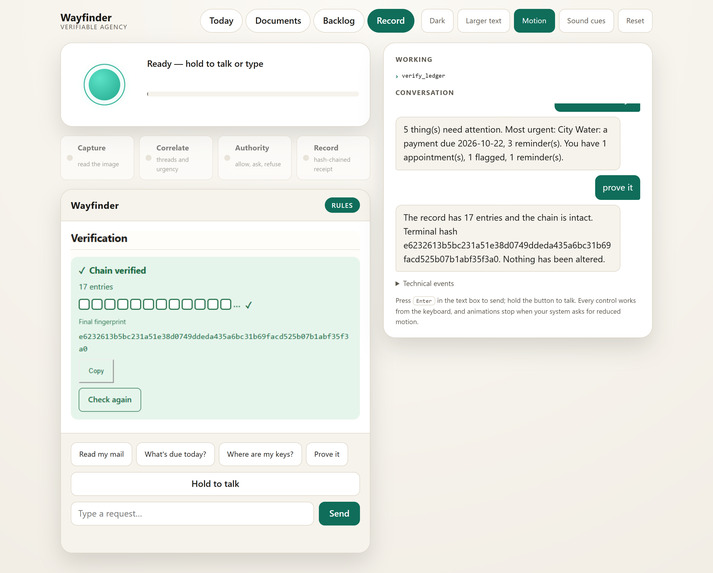Click the Record hash-chained receipt card
713x573 pixels.
(x=333, y=157)
